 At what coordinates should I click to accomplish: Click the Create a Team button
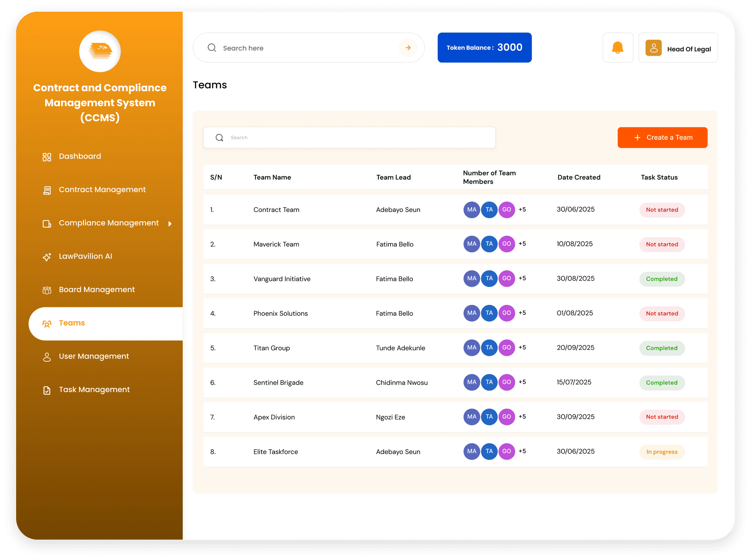[662, 138]
